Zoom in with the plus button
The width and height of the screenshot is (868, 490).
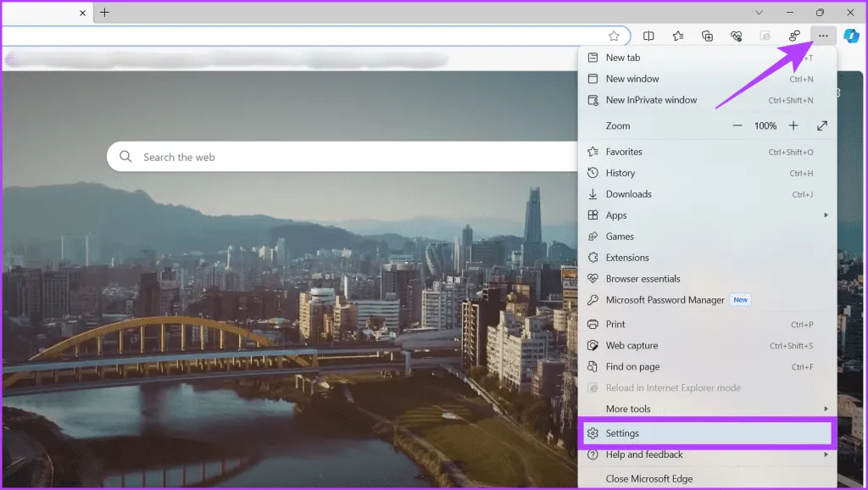(793, 125)
